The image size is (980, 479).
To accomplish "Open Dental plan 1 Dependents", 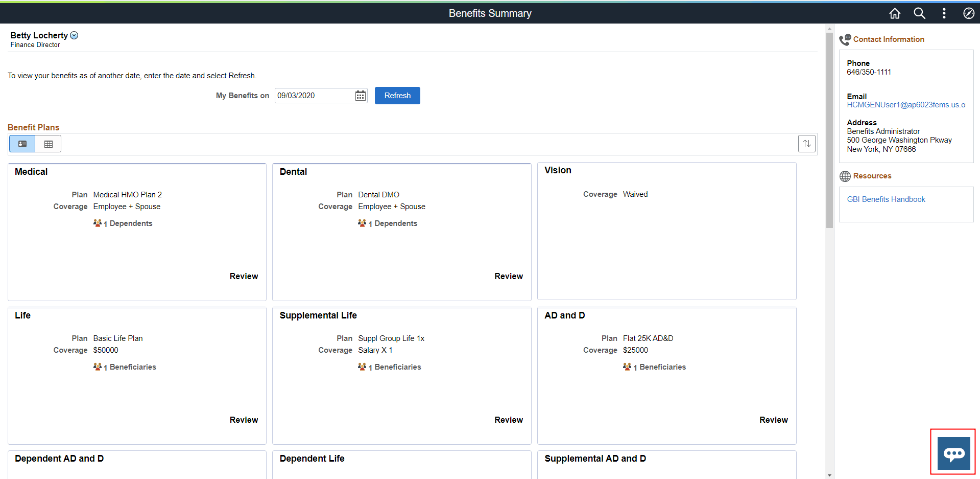I will (393, 223).
